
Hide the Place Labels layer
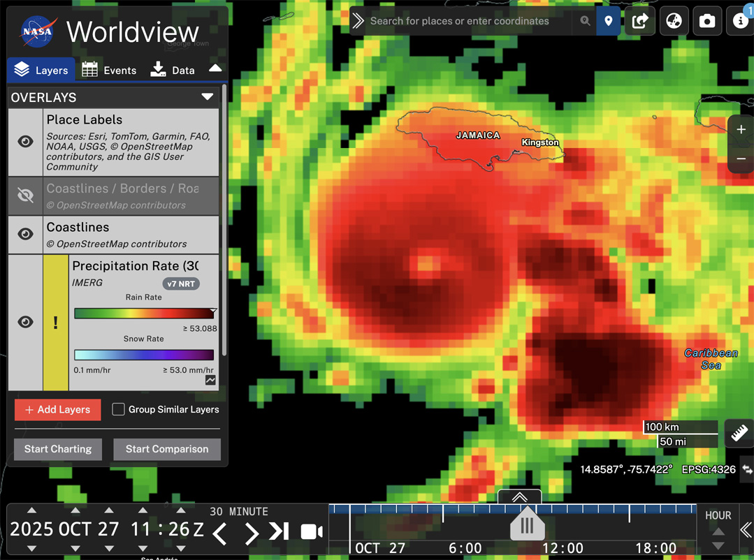(x=25, y=142)
